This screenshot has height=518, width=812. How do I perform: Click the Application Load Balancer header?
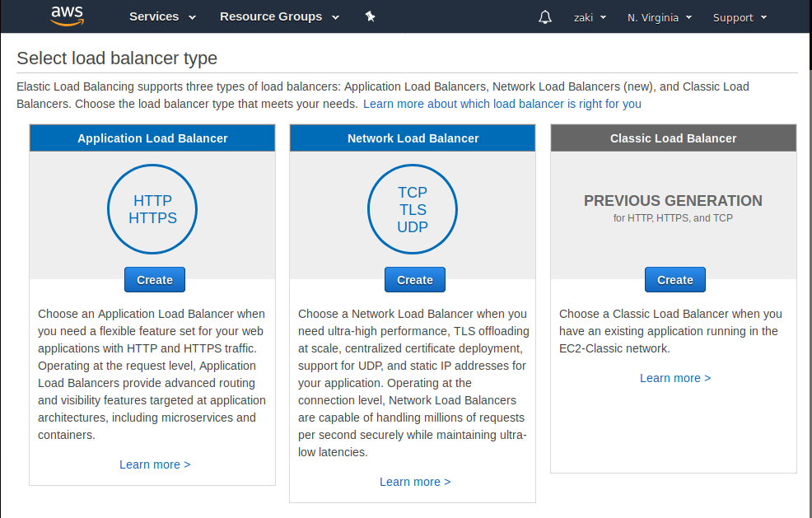[152, 138]
